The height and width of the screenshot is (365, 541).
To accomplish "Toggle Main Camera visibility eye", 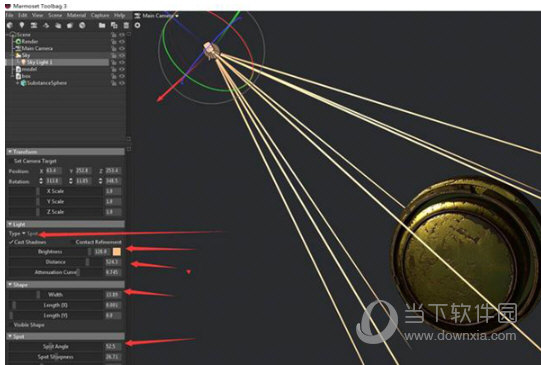I will [x=122, y=48].
